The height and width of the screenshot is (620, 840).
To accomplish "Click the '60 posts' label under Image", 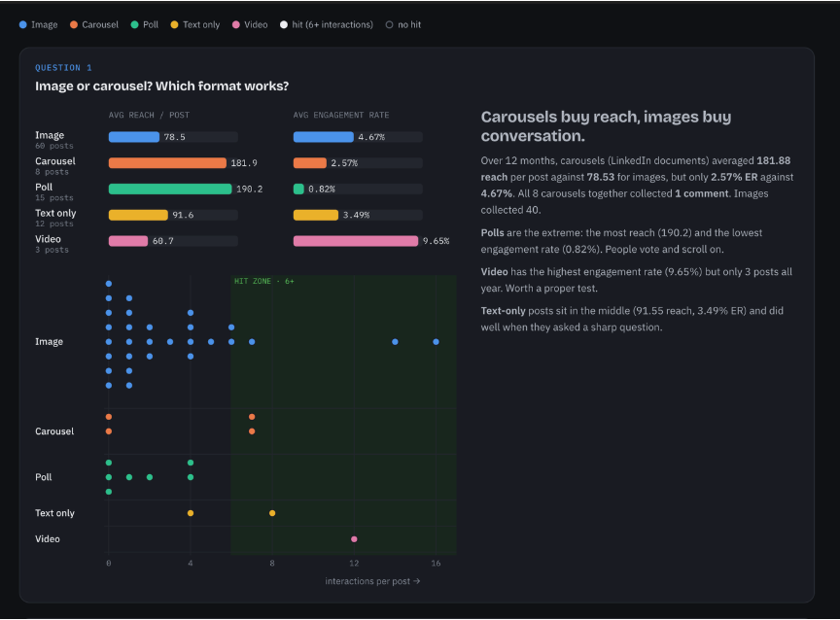I will [x=54, y=146].
